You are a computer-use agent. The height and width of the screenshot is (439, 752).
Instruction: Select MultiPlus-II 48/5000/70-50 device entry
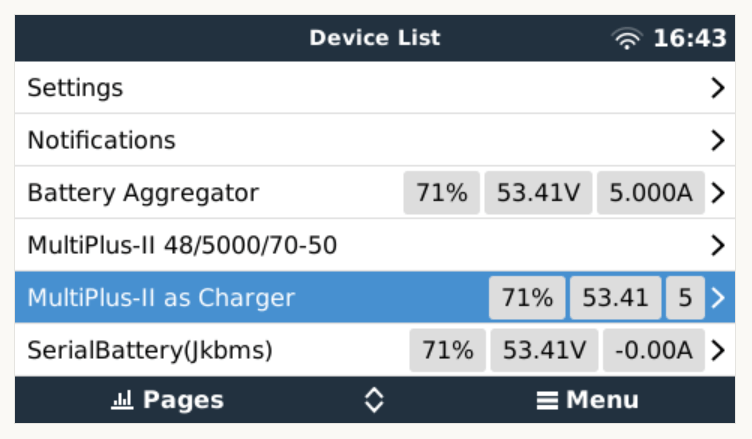pos(182,245)
